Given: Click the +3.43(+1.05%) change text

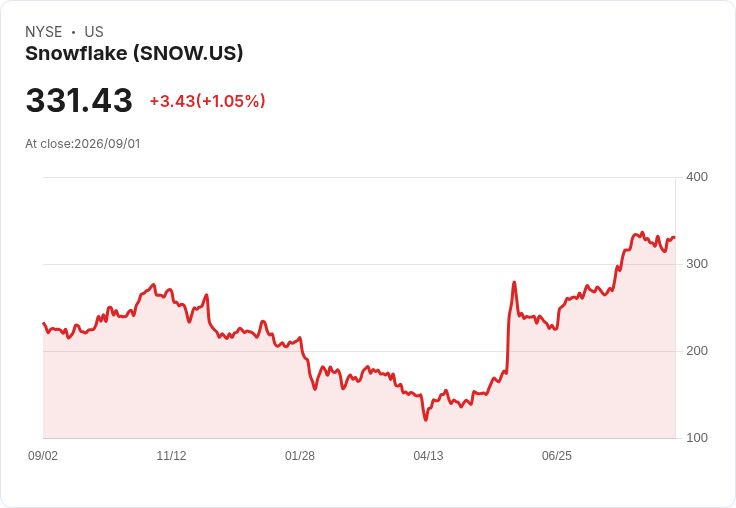Looking at the screenshot, I should click(207, 101).
